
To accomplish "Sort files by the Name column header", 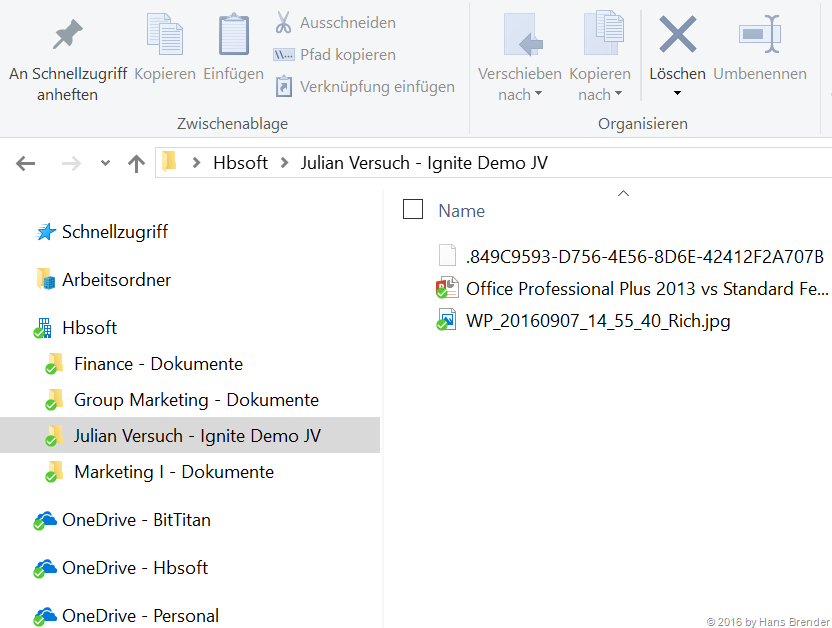I will click(461, 211).
